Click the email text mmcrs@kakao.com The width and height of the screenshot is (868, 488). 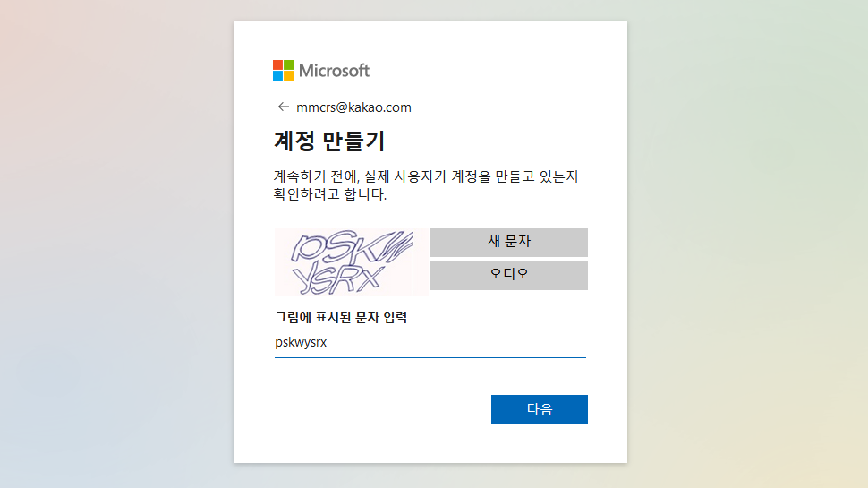353,107
